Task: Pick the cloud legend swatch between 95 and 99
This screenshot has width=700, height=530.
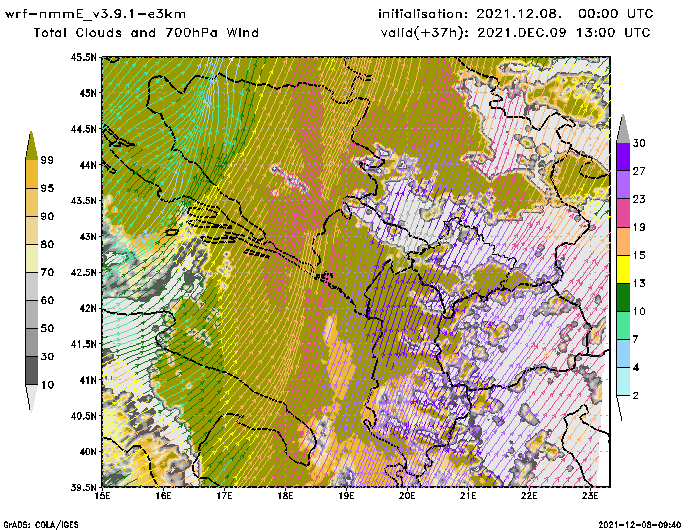Action: tap(32, 174)
